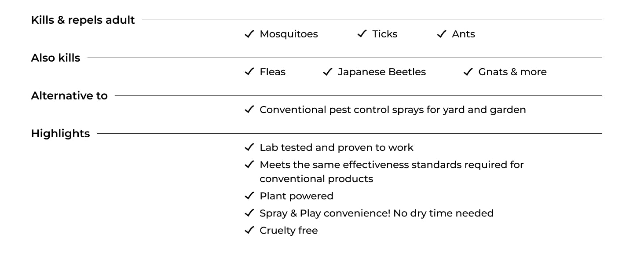
Task: Click checkmark next to 'Meets the same effectiveness'
Action: point(249,165)
